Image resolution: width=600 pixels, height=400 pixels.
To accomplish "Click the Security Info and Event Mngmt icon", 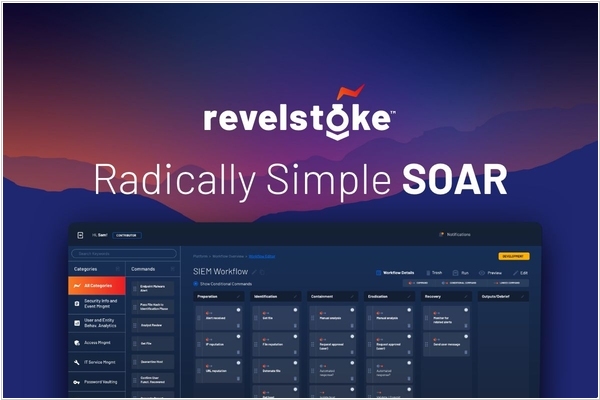I will pos(77,304).
